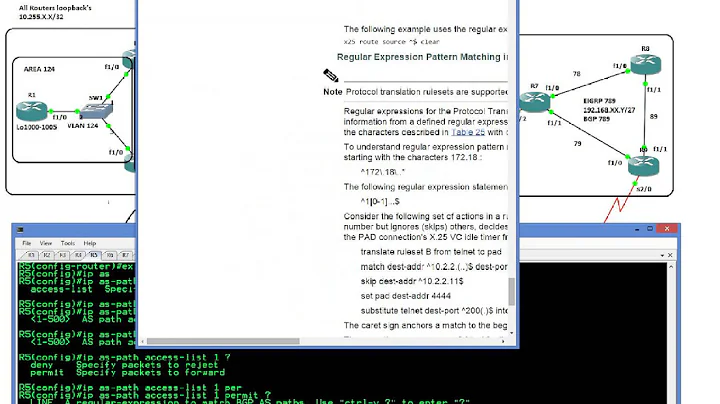Click the '^172\.18\..*' regex example
Viewport: 720px width, 404px height.
pyautogui.click(x=382, y=172)
